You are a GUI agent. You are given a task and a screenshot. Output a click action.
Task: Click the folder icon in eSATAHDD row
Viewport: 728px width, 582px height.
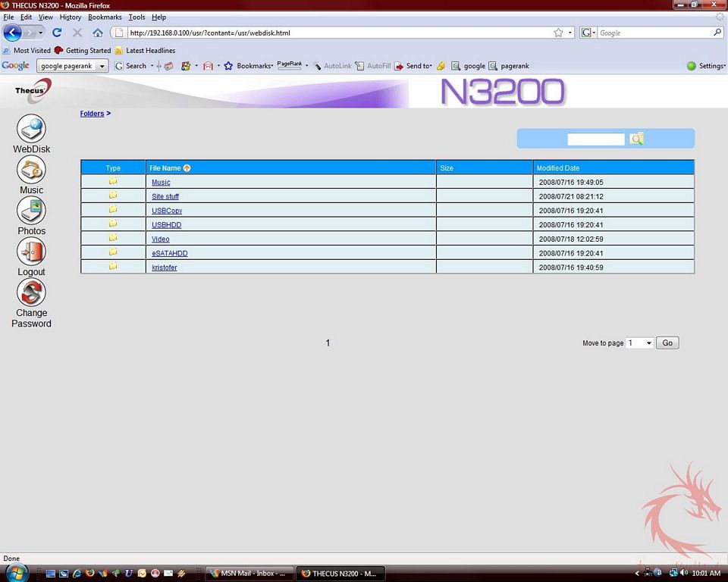[x=113, y=252]
